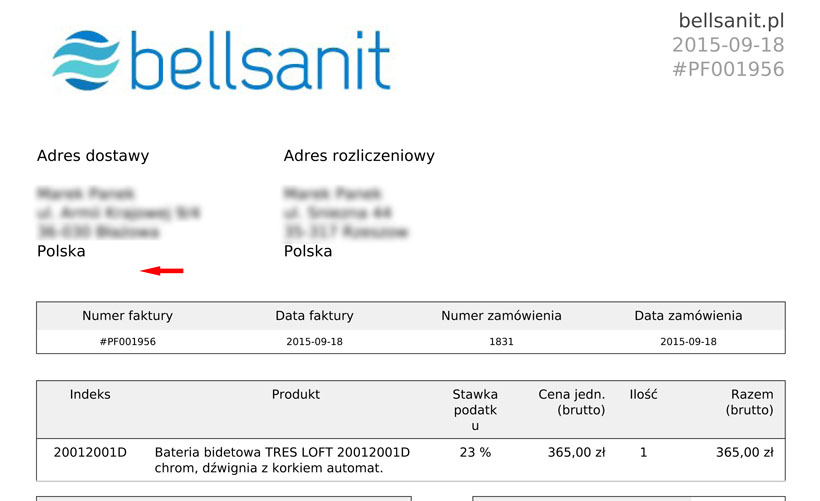Click the bellsanit.pl text in header
The width and height of the screenshot is (820, 501).
731,21
